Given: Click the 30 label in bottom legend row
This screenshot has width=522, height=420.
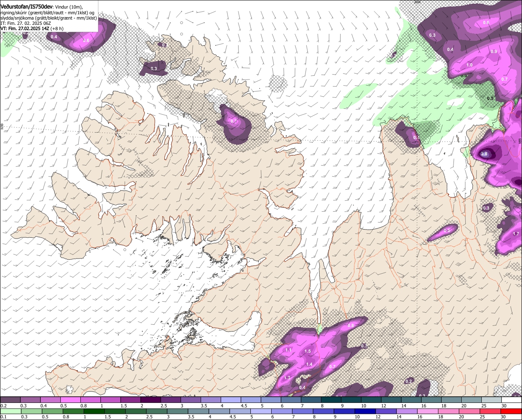Looking at the screenshot, I should (x=504, y=417).
